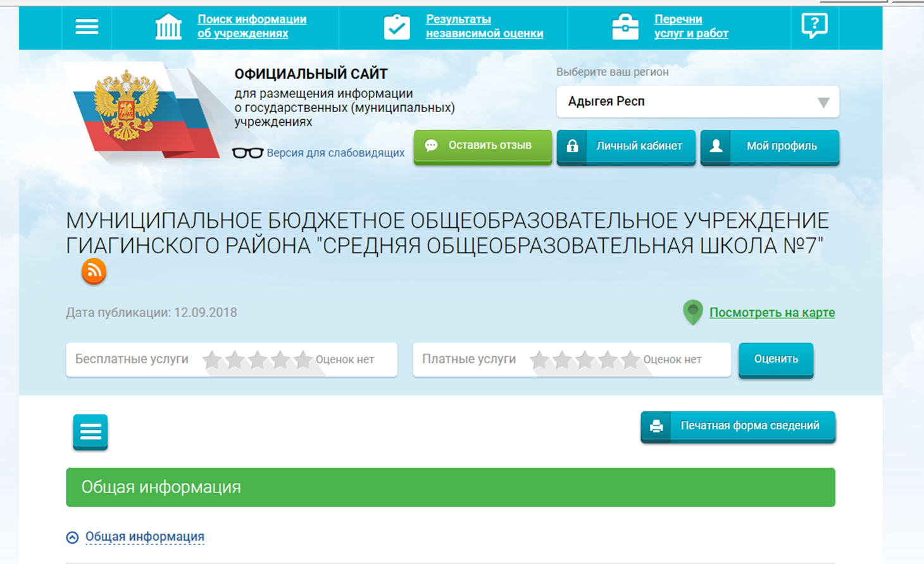The height and width of the screenshot is (564, 924).
Task: Click the Оставить отзыв button
Action: [483, 146]
